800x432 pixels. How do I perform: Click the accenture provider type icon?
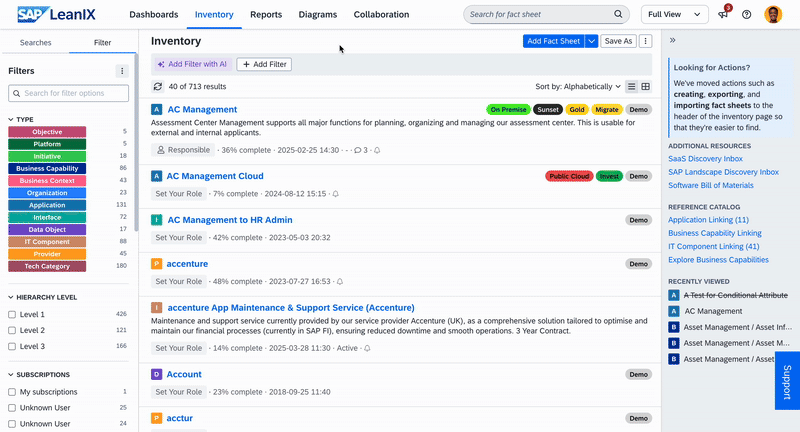click(156, 264)
